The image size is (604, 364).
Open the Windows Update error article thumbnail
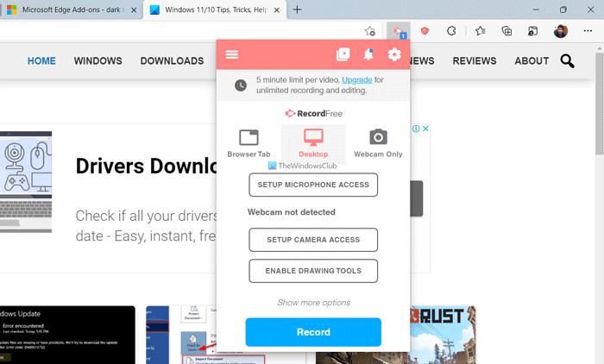(67, 335)
